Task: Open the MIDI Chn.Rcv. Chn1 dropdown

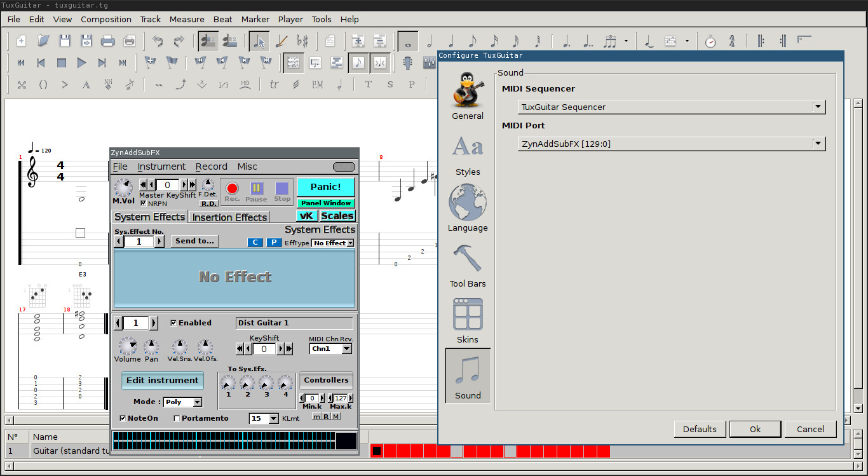Action: [x=330, y=348]
